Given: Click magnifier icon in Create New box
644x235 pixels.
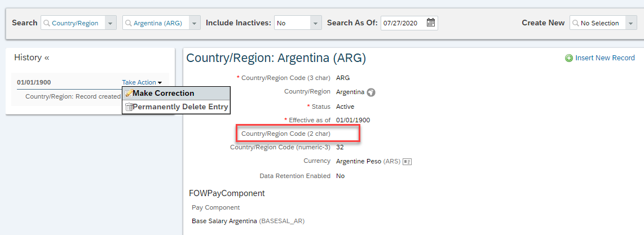Looking at the screenshot, I should click(576, 23).
